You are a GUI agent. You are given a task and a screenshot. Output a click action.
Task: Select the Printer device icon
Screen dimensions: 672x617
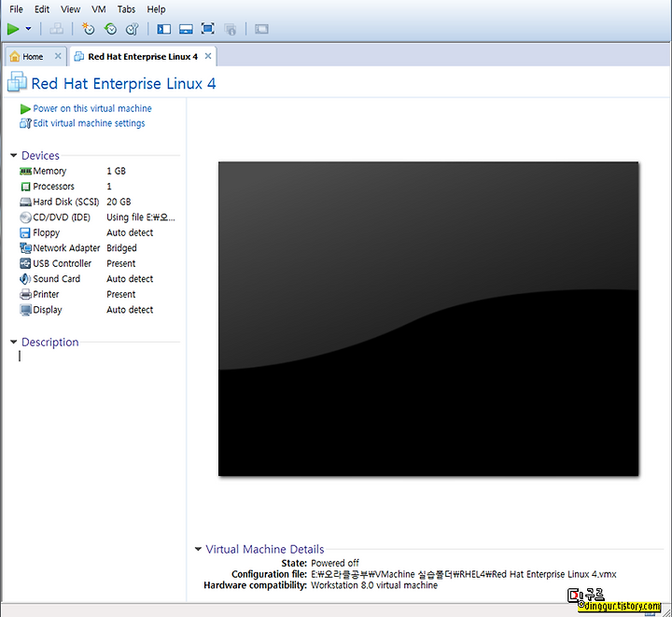point(25,294)
